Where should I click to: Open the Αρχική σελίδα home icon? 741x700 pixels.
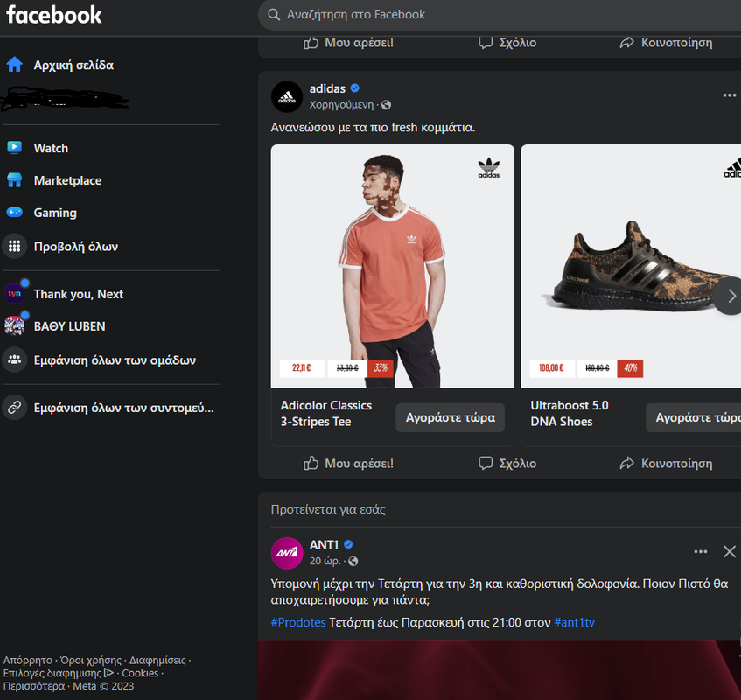coord(15,65)
